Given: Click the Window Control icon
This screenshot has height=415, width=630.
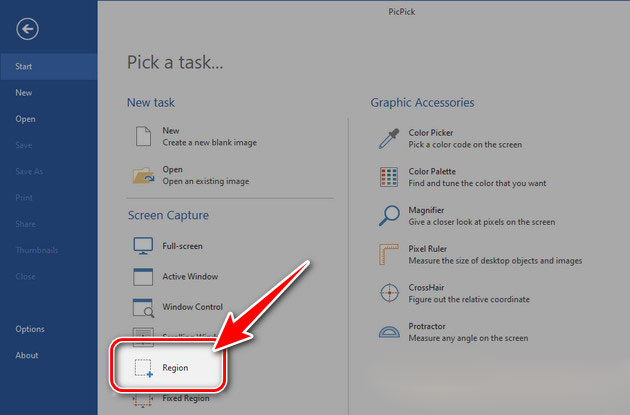Looking at the screenshot, I should click(143, 307).
